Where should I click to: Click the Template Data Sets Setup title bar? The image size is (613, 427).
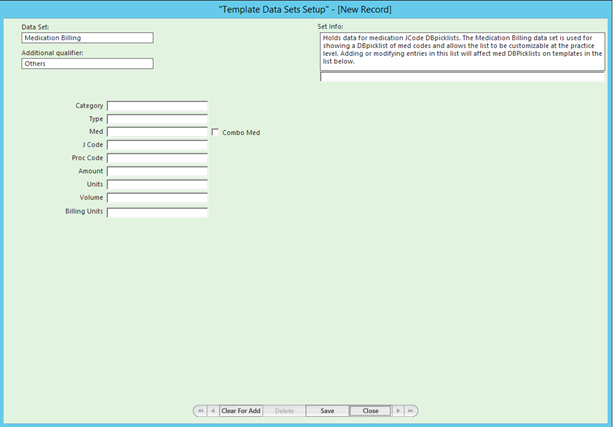(305, 9)
